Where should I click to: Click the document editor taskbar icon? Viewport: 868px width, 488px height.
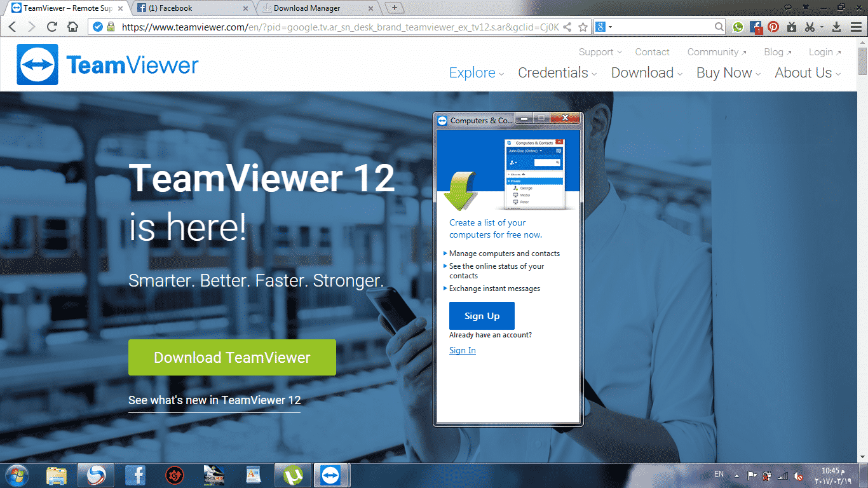[254, 475]
